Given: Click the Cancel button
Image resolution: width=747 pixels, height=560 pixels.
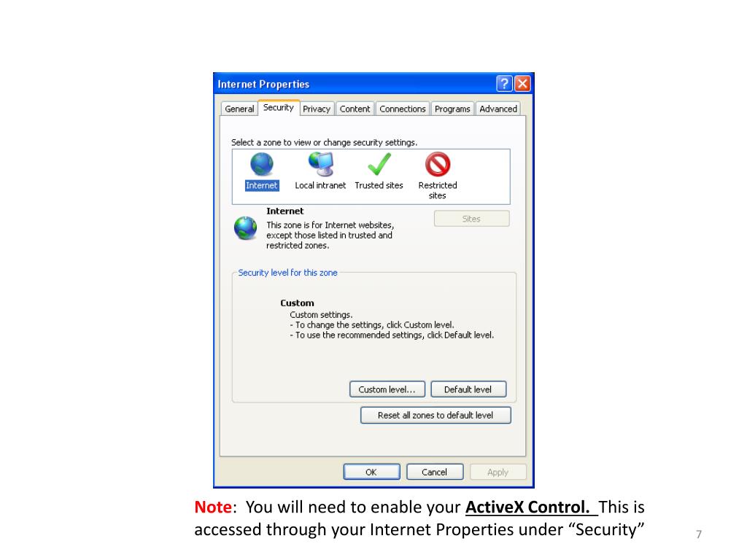Looking at the screenshot, I should (435, 472).
